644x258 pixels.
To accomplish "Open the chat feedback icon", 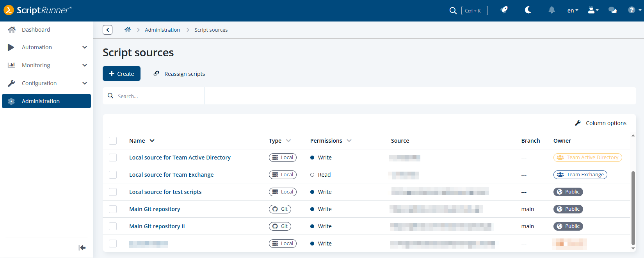I will 613,10.
